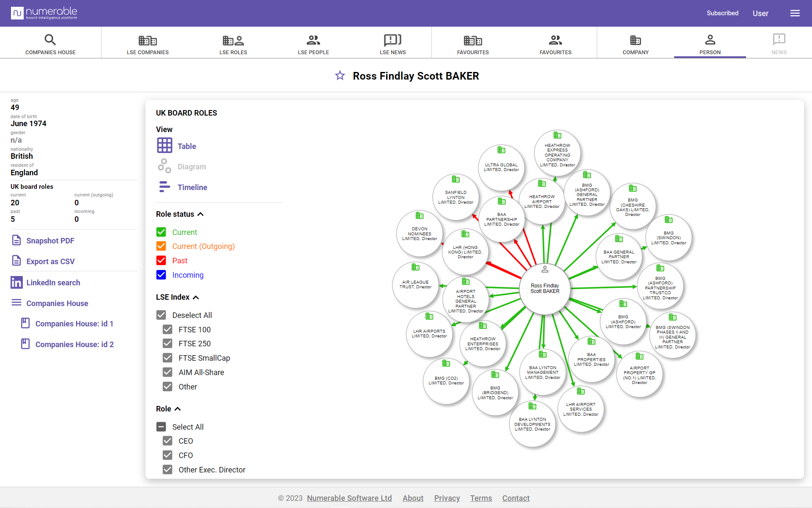Switch to Timeline view
812x508 pixels.
click(x=182, y=187)
